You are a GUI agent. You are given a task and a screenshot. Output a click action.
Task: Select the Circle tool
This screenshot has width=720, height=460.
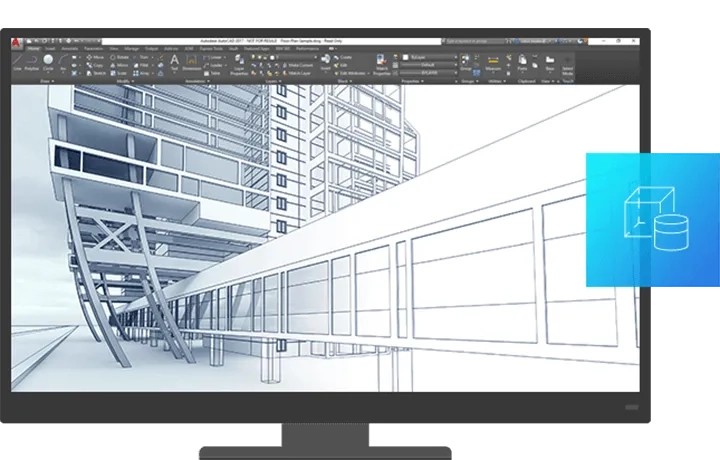point(48,60)
